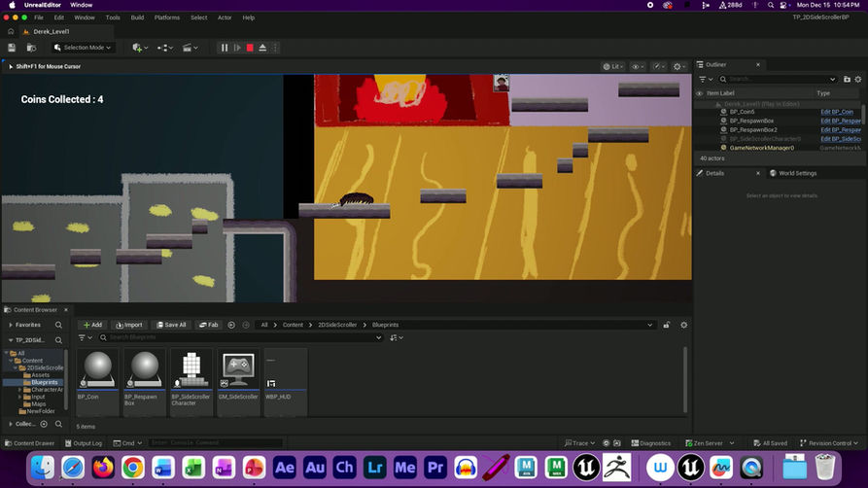Launch ZBrush from the dock

pos(619,468)
